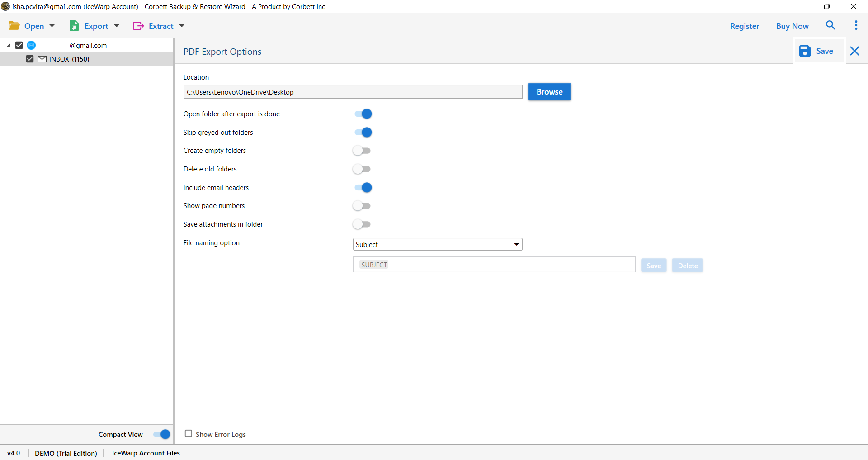This screenshot has height=460, width=868.
Task: Click the Save text in top right
Action: pyautogui.click(x=825, y=51)
